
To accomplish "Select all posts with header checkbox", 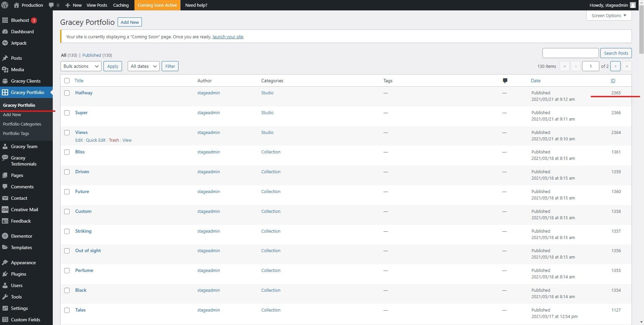I will click(x=67, y=81).
